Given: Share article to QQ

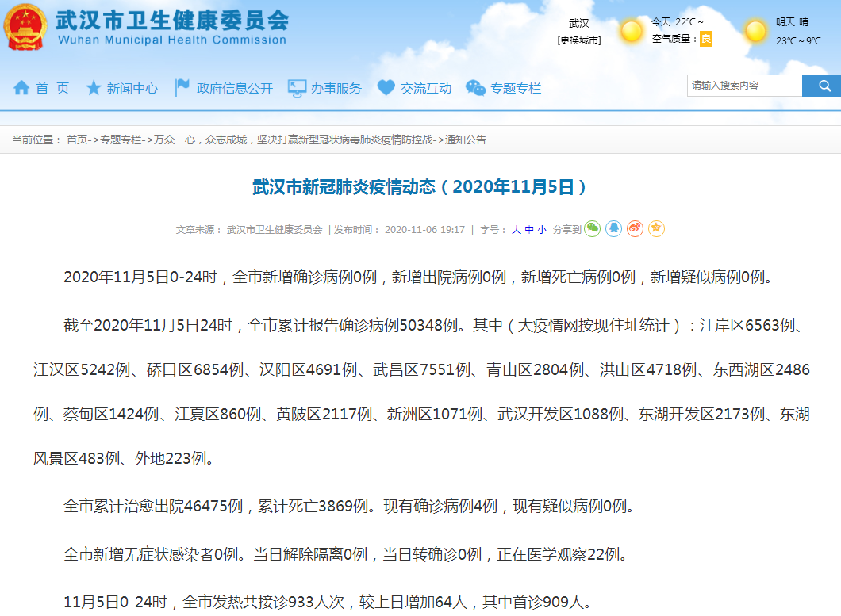Looking at the screenshot, I should point(614,229).
